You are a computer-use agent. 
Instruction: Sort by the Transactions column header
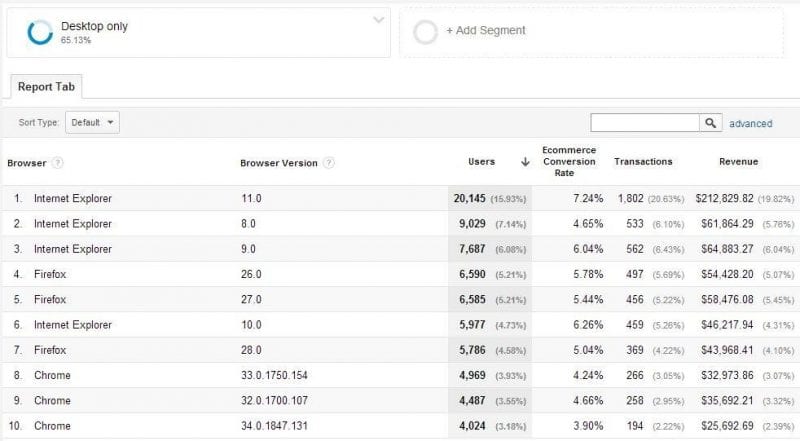tap(643, 162)
